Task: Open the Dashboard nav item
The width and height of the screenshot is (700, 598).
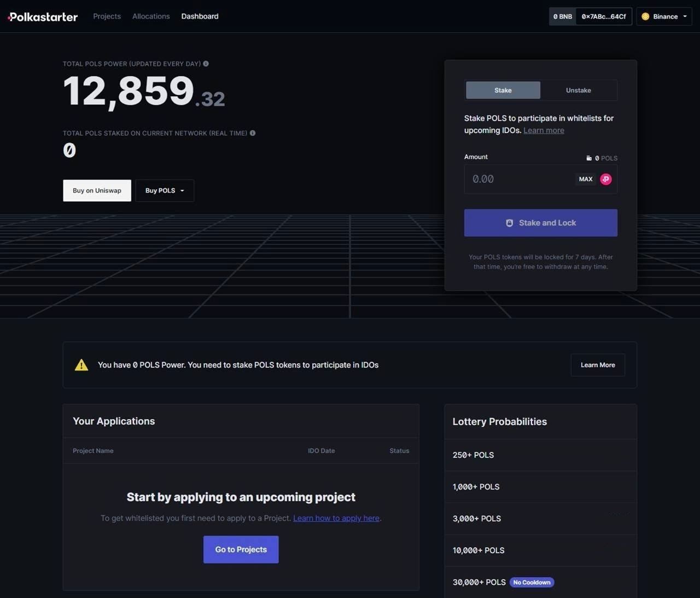Action: click(200, 16)
